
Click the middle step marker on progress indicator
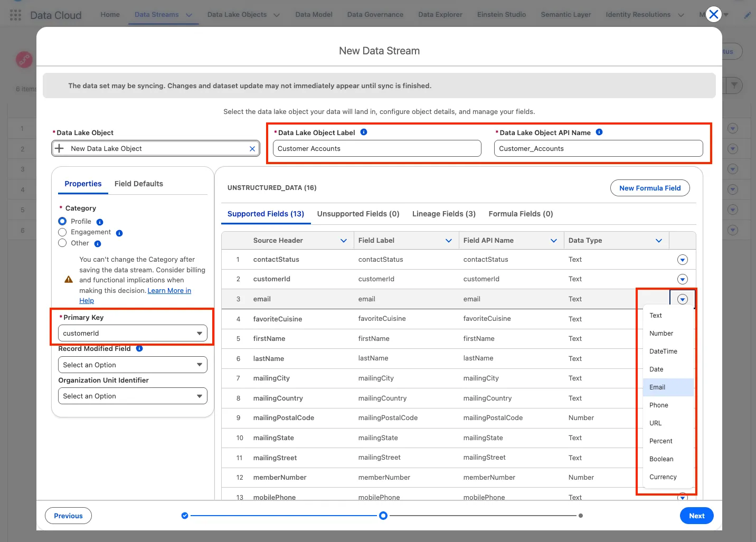(383, 516)
